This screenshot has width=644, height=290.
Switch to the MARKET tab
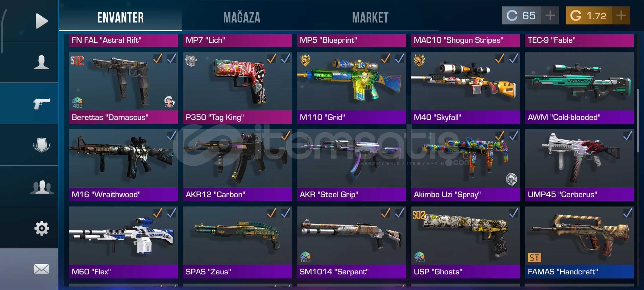pyautogui.click(x=370, y=18)
